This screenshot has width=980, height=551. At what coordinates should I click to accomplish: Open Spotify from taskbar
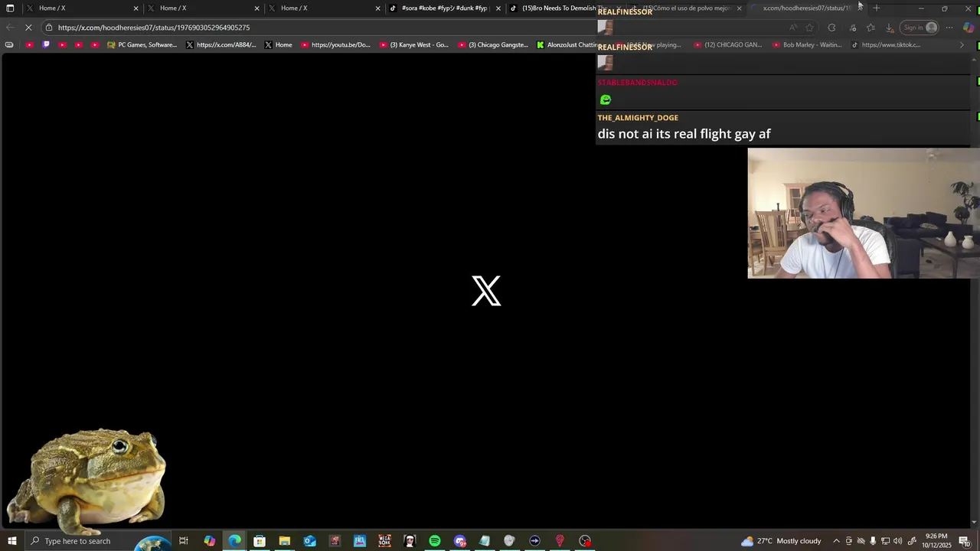coord(434,541)
